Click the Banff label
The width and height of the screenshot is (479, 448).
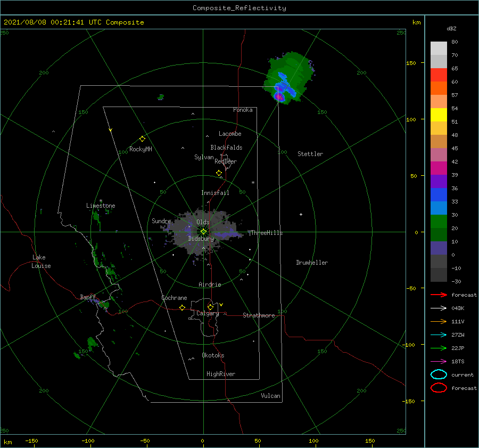[x=88, y=297]
